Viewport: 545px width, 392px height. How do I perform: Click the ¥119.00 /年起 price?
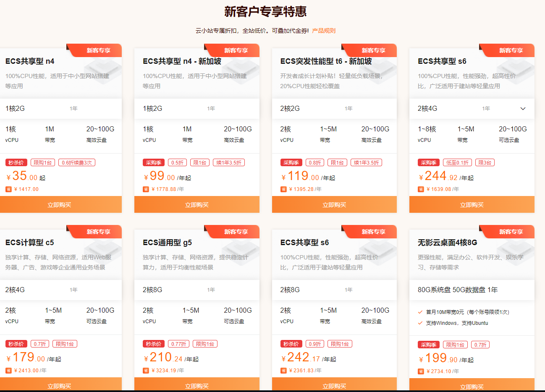[308, 176]
